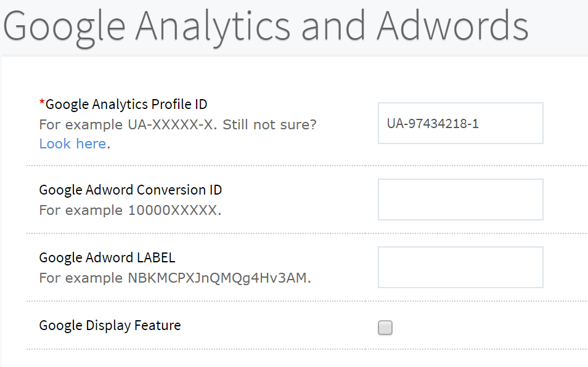588x367 pixels.
Task: Click the UA-XXXXX-X example hint text
Action: (x=173, y=124)
